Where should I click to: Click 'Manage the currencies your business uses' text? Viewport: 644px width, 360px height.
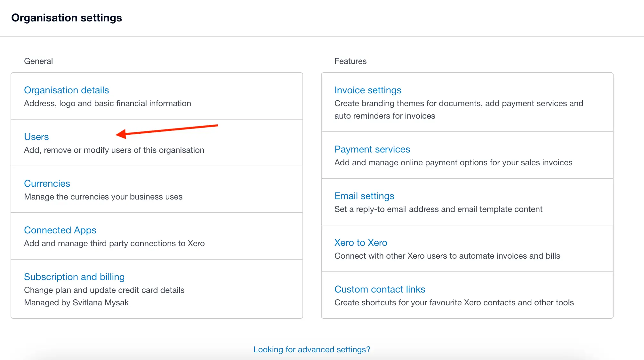coord(103,197)
